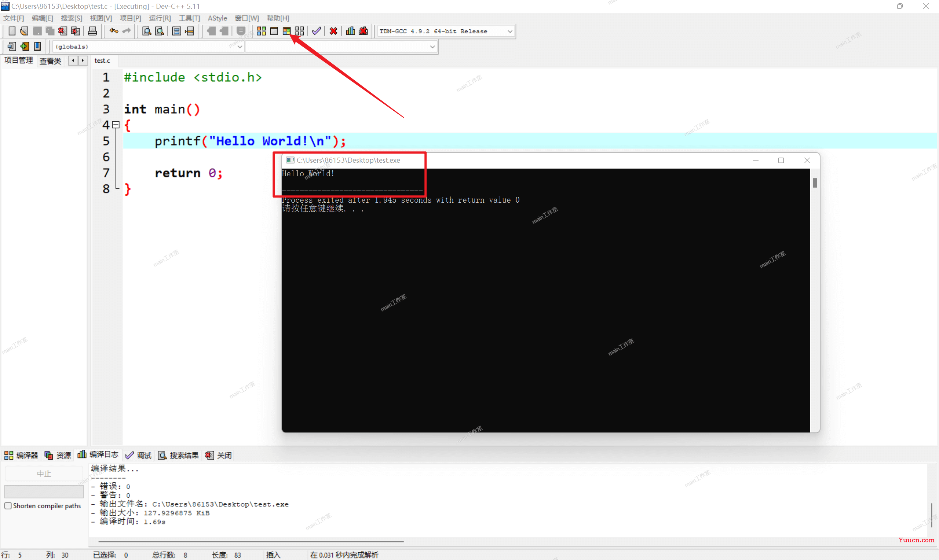Create a new source file via toolbar
The width and height of the screenshot is (939, 560).
click(x=12, y=31)
